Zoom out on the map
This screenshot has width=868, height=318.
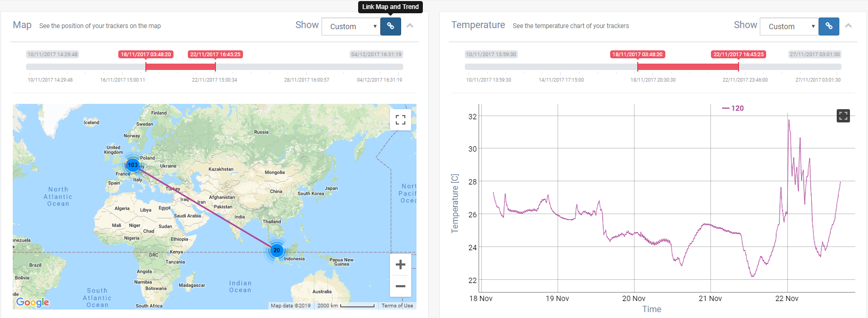(401, 286)
